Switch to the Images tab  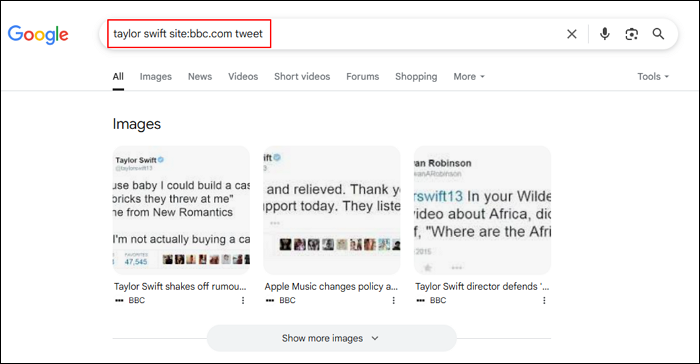(x=155, y=76)
